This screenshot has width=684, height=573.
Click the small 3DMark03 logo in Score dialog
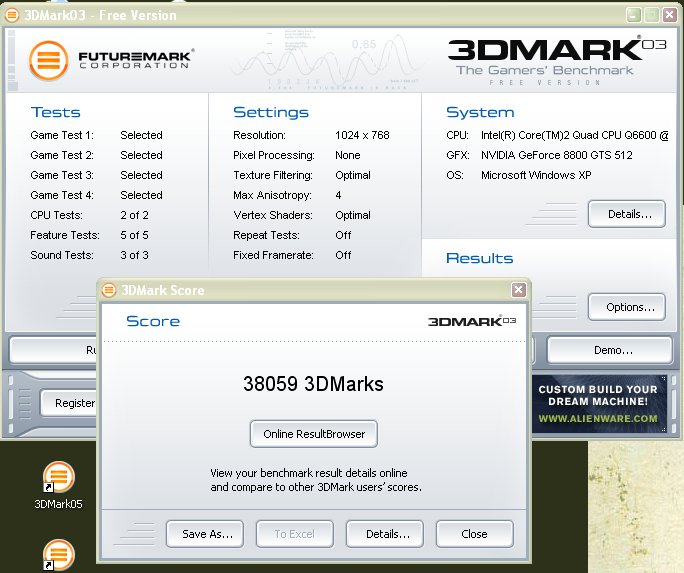(472, 321)
